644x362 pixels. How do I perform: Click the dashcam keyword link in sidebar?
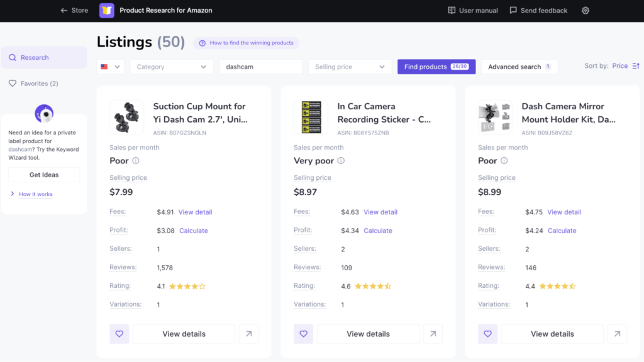point(20,150)
